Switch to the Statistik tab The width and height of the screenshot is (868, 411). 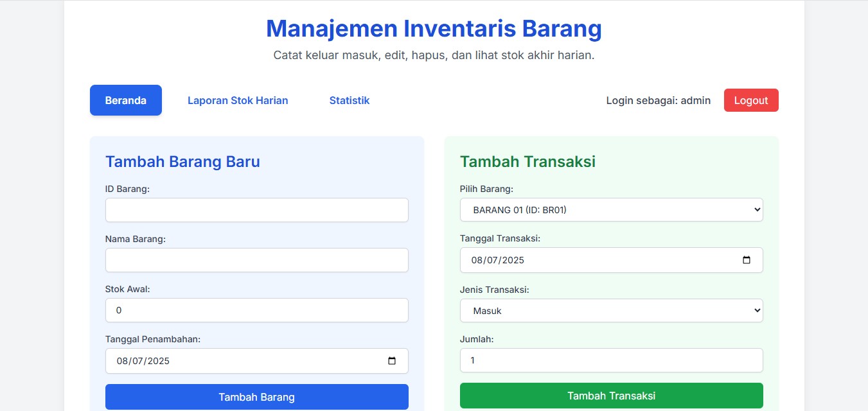coord(349,100)
